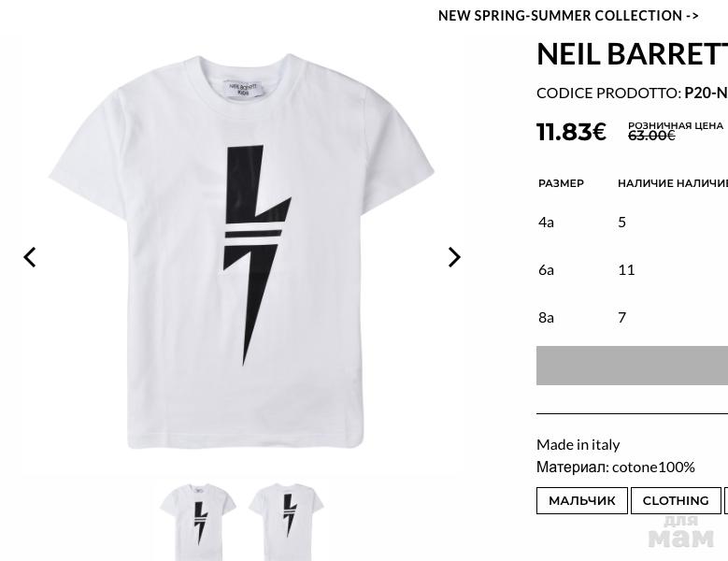
Task: Click the НАЛИЧИЕ column header
Action: [645, 183]
